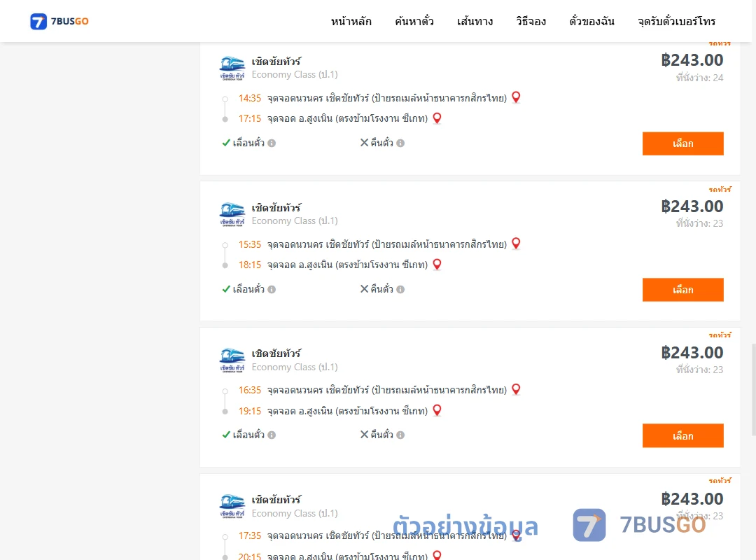Open the หน้าหลัก menu item
756x560 pixels.
[x=351, y=21]
